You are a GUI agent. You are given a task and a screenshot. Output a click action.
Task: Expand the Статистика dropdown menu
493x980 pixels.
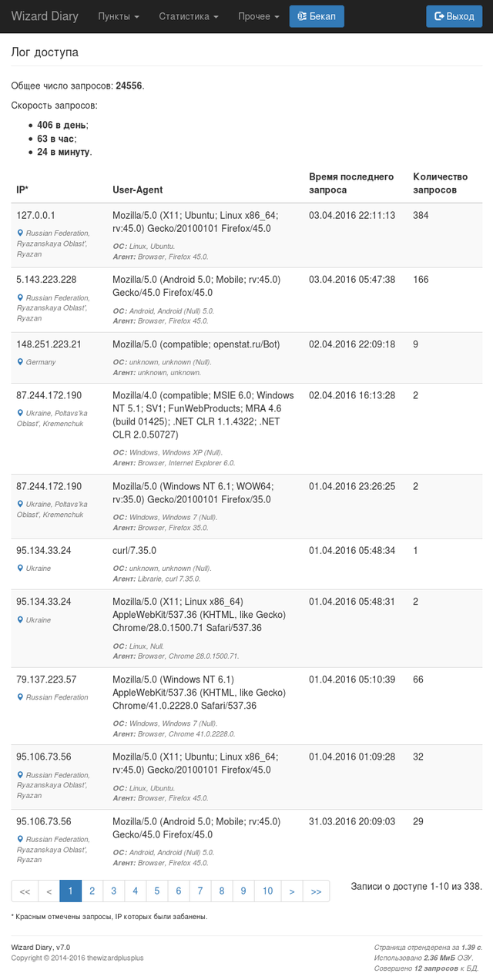[189, 16]
